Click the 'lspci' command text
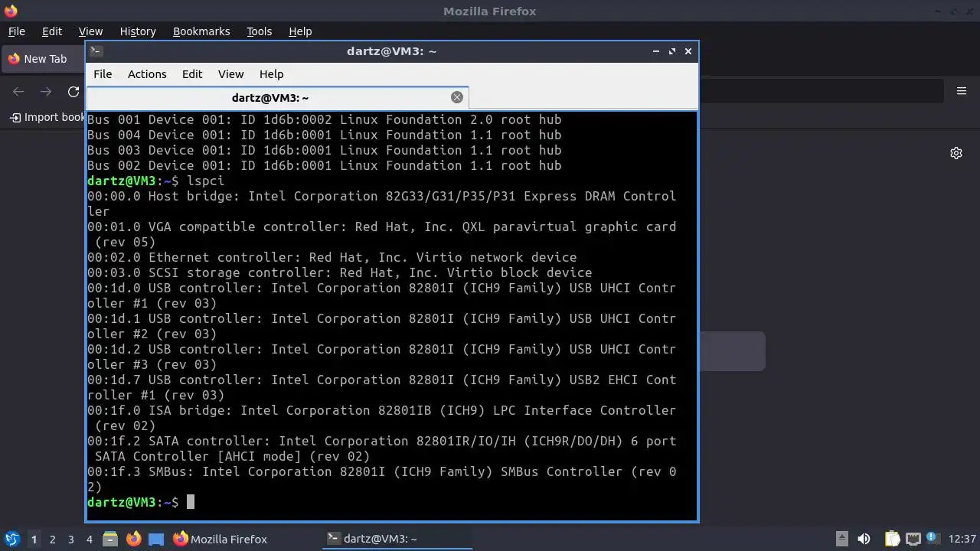This screenshot has height=551, width=980. [206, 181]
